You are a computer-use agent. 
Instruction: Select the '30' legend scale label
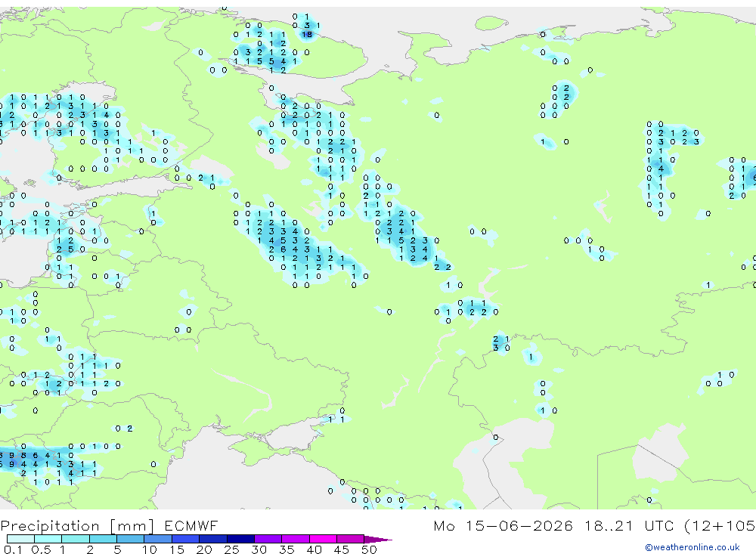[259, 549]
